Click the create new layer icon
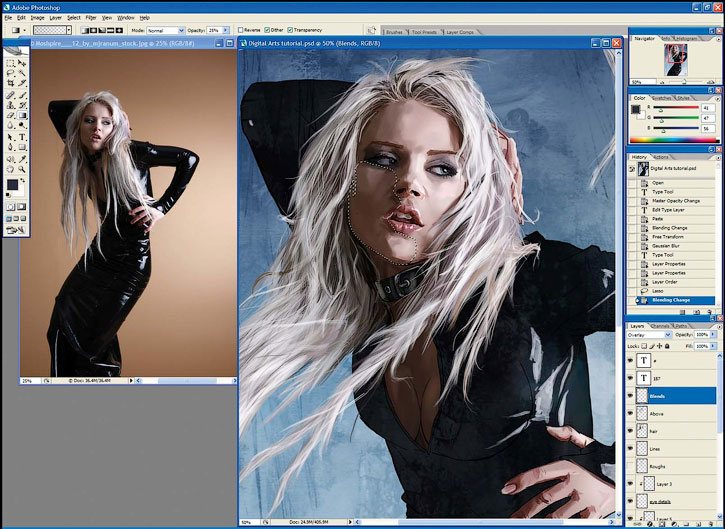 point(698,524)
